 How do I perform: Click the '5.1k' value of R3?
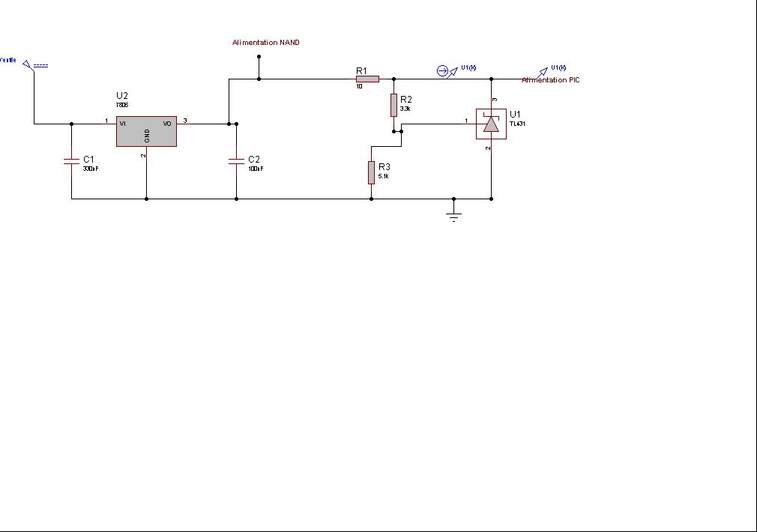[384, 176]
